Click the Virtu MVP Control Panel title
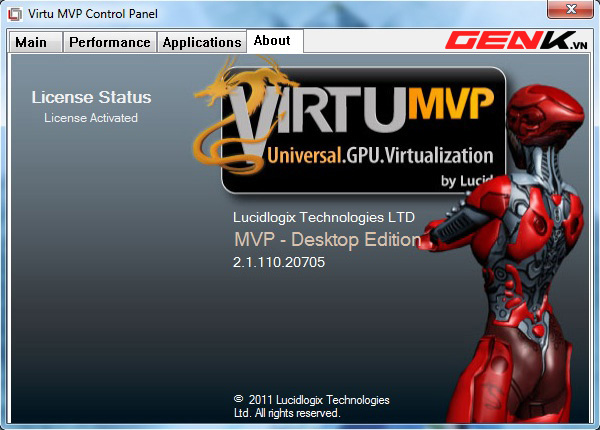The image size is (600, 430). tap(93, 14)
